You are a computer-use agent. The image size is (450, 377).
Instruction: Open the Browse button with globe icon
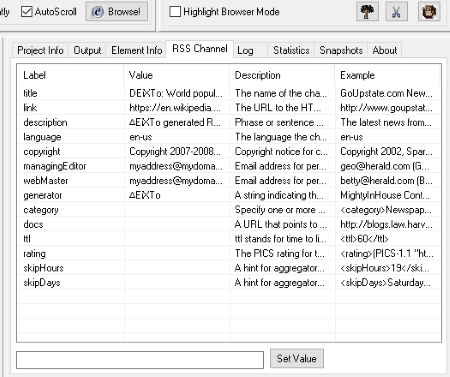[117, 12]
